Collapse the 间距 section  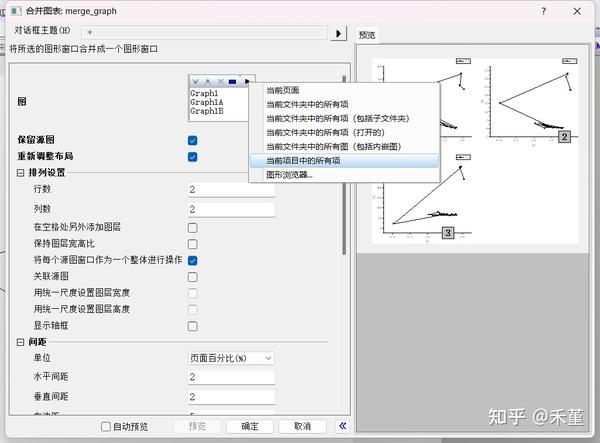pos(21,342)
